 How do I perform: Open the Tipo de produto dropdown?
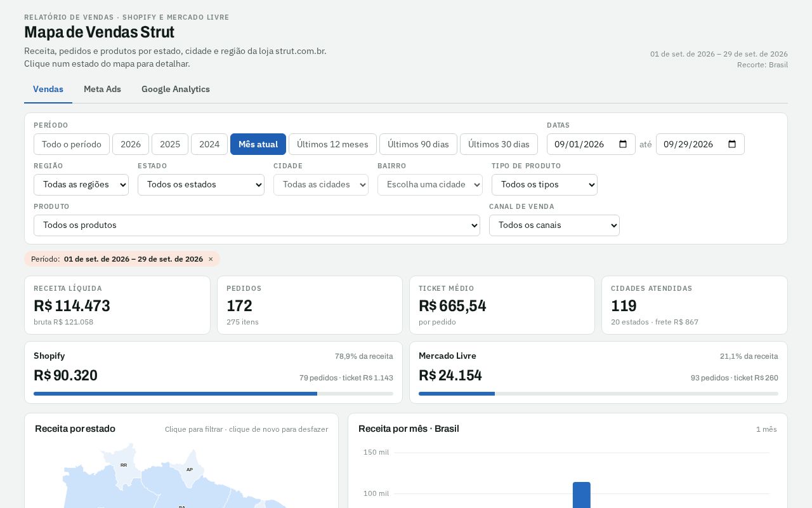544,185
